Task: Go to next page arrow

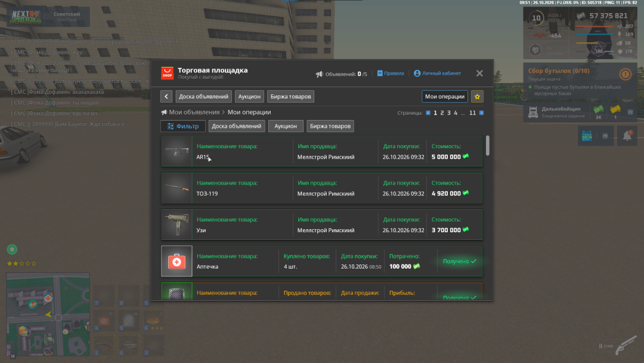Action: (481, 113)
